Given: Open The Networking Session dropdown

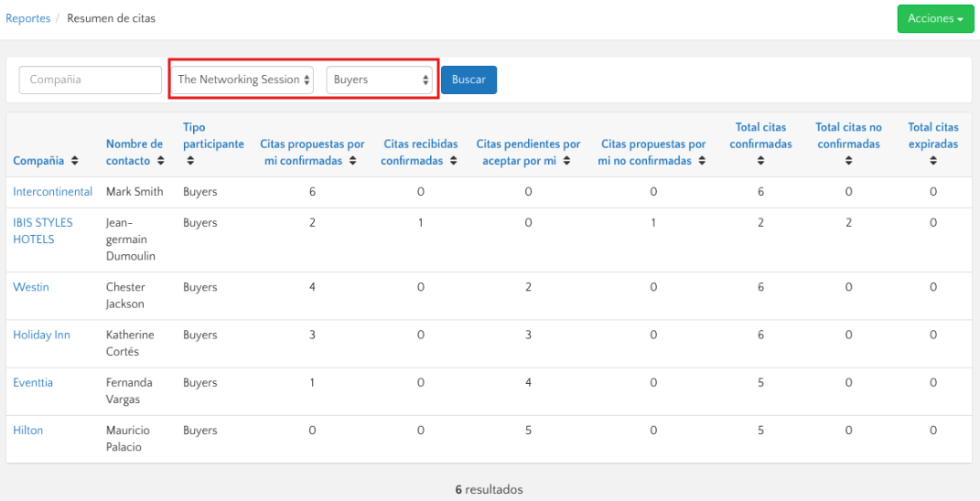Looking at the screenshot, I should pos(242,80).
